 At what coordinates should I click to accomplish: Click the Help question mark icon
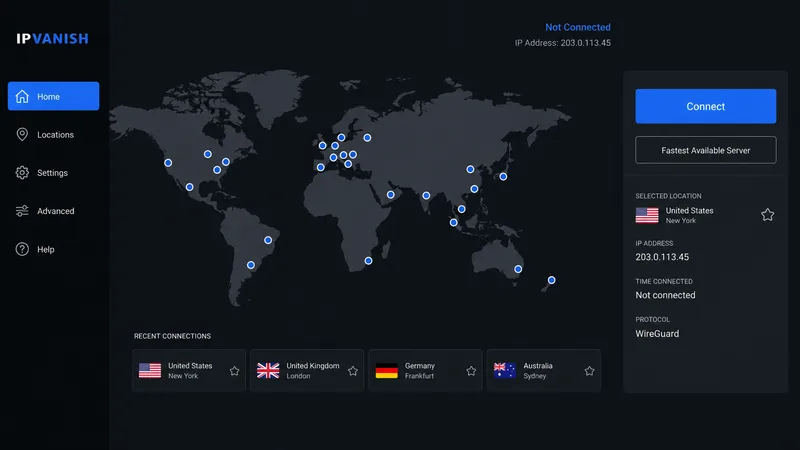pyautogui.click(x=22, y=249)
